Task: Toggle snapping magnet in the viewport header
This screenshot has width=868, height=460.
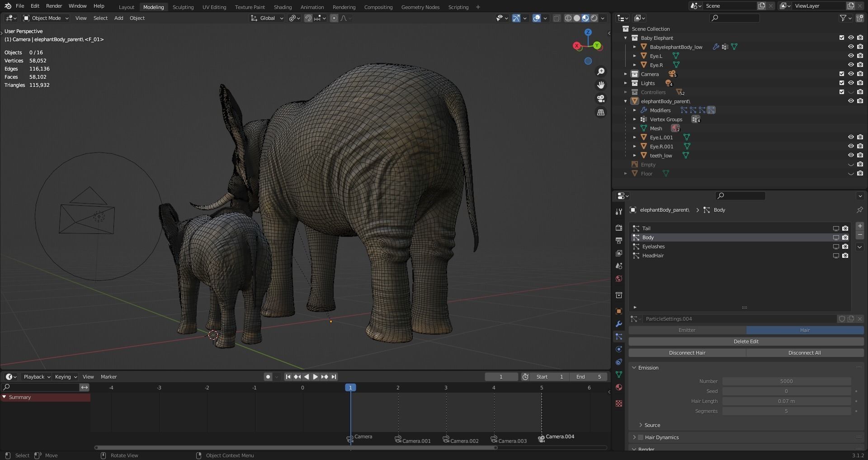Action: [308, 18]
